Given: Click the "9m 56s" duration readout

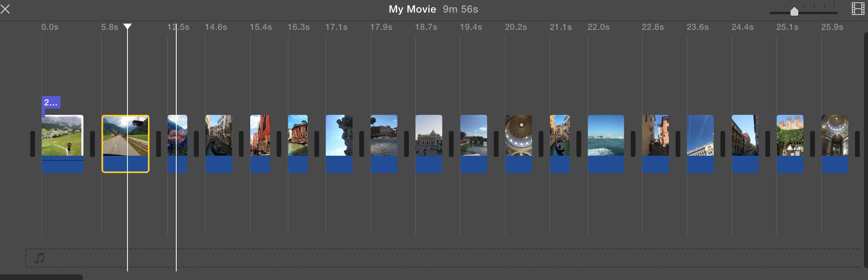Looking at the screenshot, I should pos(460,9).
